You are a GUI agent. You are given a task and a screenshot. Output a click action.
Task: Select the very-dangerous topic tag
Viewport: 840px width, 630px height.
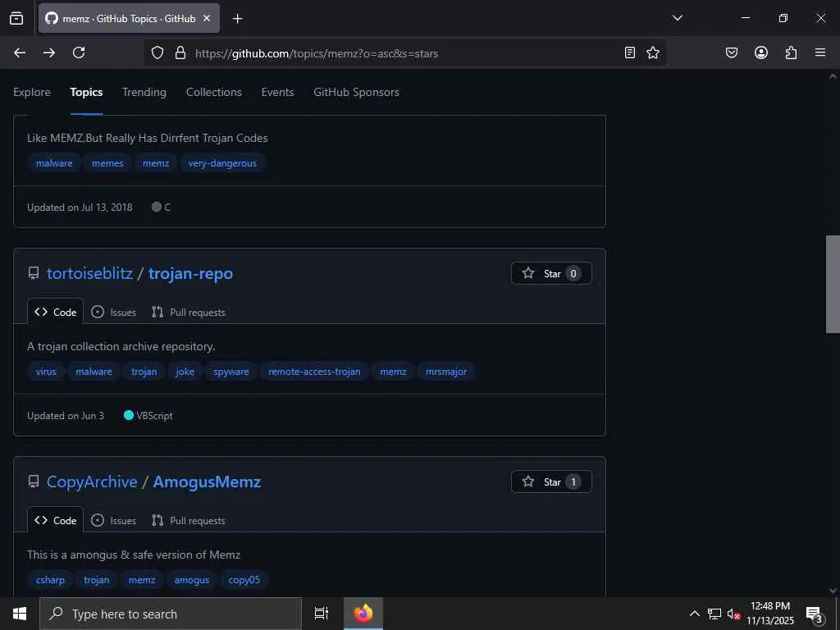pyautogui.click(x=222, y=163)
